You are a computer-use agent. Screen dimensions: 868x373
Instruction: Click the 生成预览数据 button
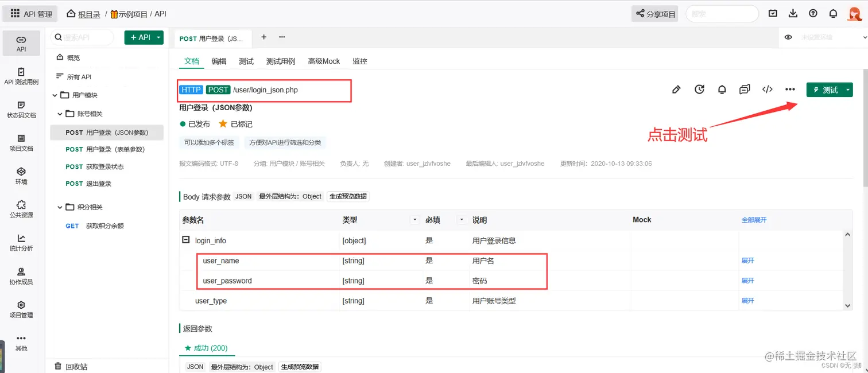click(x=348, y=196)
